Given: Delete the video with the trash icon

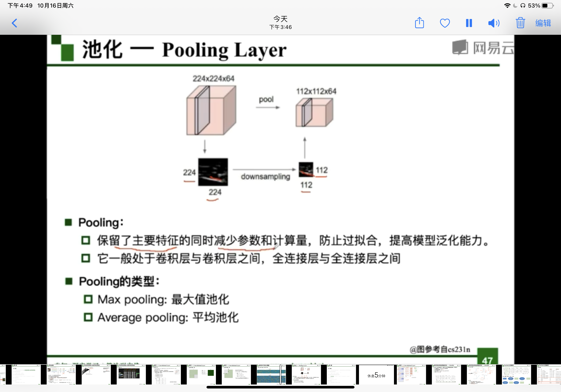Looking at the screenshot, I should [520, 23].
